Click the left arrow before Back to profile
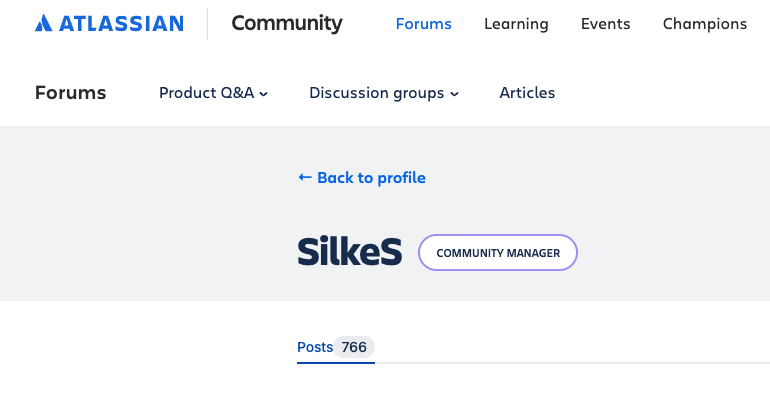The height and width of the screenshot is (395, 770). (305, 177)
